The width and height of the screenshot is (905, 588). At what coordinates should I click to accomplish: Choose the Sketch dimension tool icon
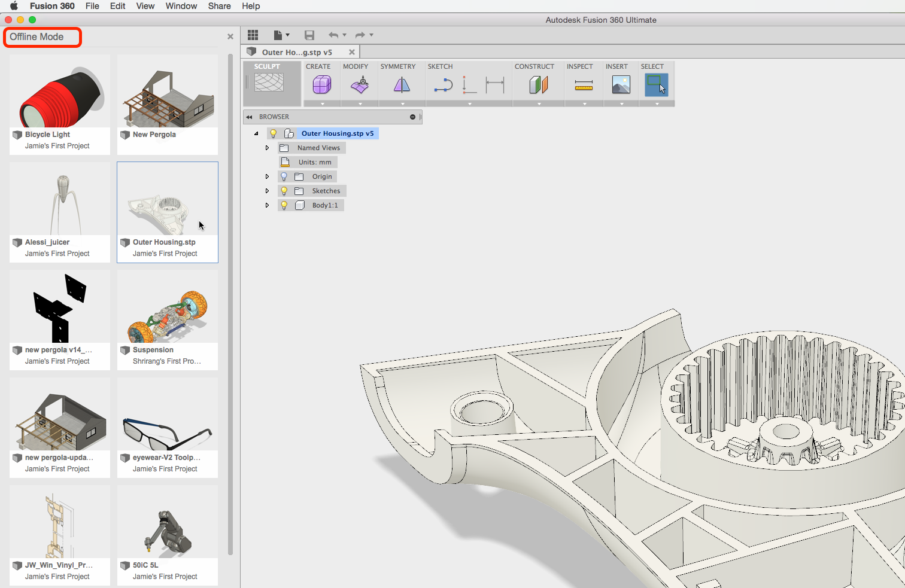(x=495, y=85)
